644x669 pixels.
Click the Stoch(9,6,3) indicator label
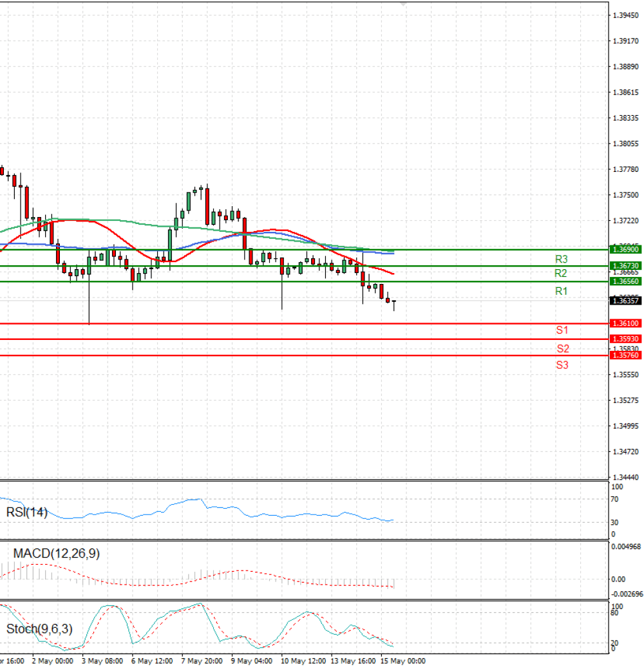point(39,629)
